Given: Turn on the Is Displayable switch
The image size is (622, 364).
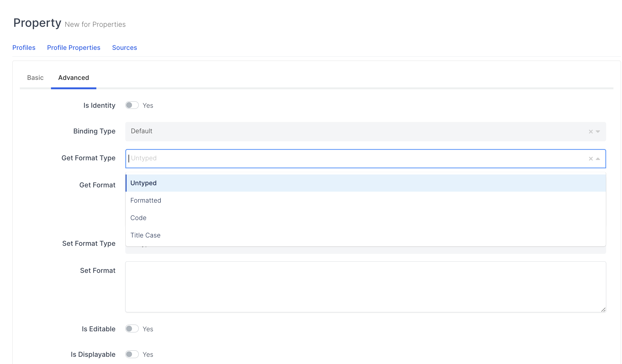Looking at the screenshot, I should click(x=132, y=354).
